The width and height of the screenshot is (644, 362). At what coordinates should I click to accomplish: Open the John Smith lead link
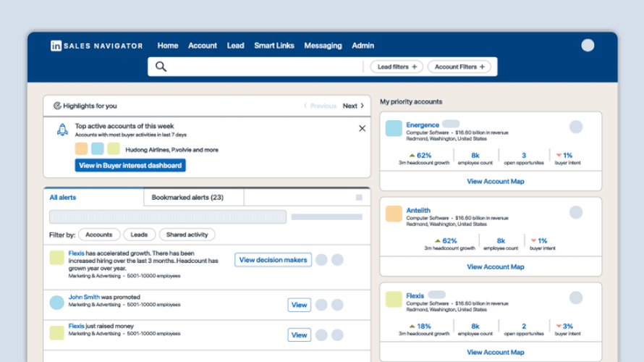[x=84, y=297]
